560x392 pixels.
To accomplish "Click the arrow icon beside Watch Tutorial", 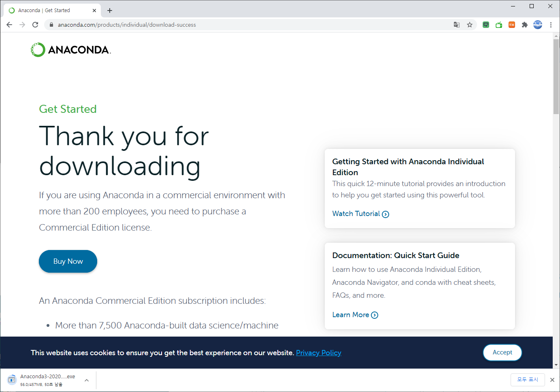I will tap(385, 214).
